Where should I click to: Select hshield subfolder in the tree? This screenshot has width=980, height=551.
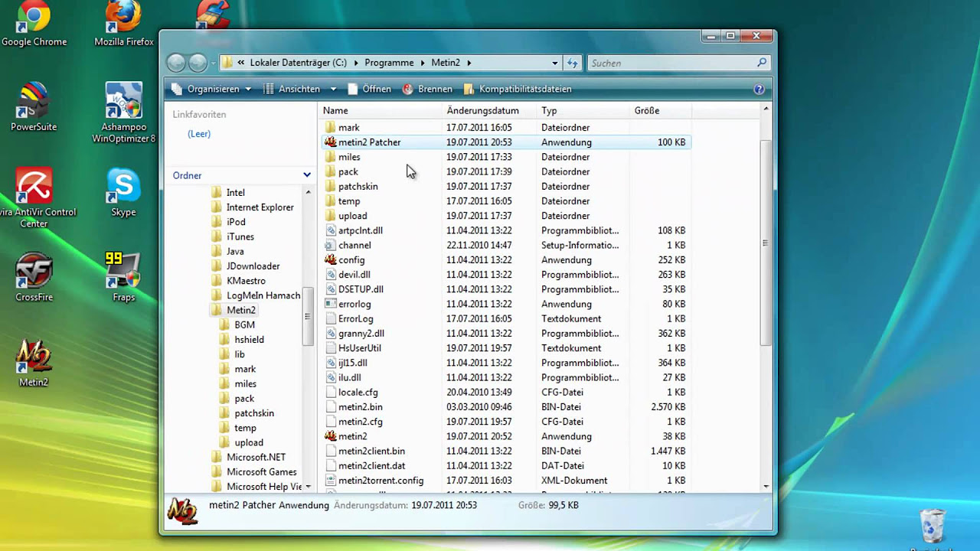(x=249, y=340)
